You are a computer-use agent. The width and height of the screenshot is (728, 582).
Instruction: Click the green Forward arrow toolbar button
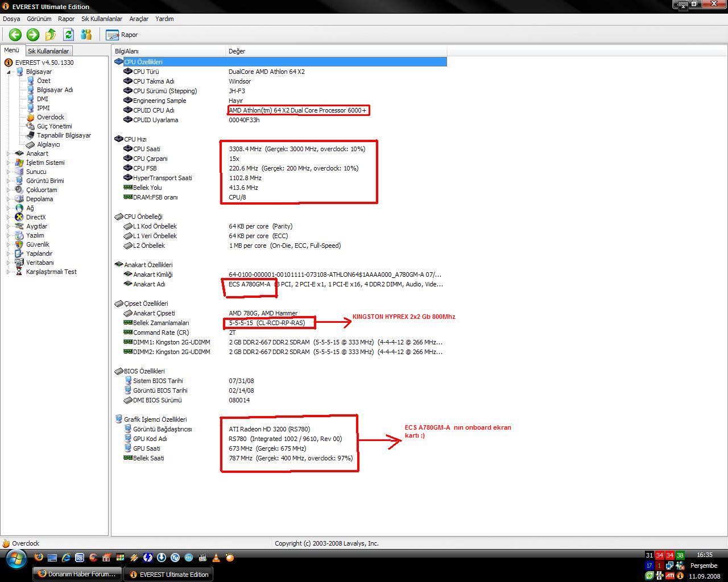point(32,35)
